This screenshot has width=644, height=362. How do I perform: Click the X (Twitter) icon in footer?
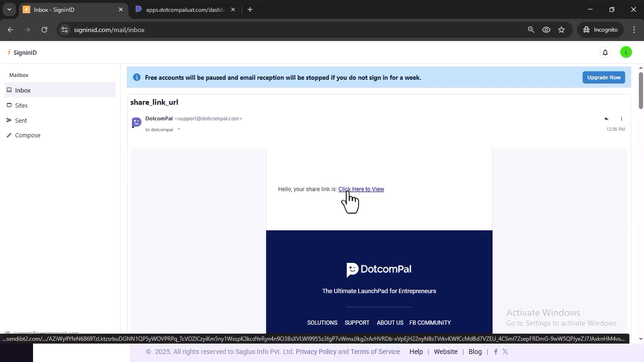(505, 352)
